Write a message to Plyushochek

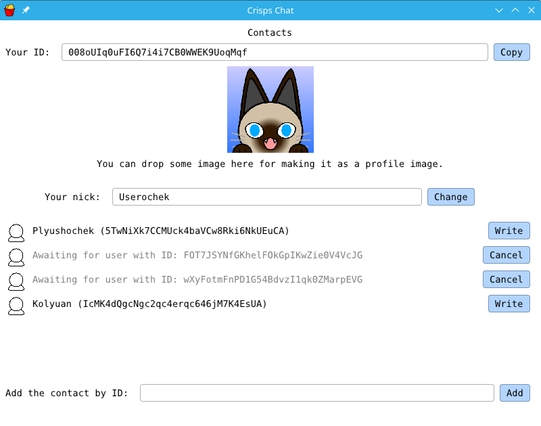pyautogui.click(x=509, y=231)
